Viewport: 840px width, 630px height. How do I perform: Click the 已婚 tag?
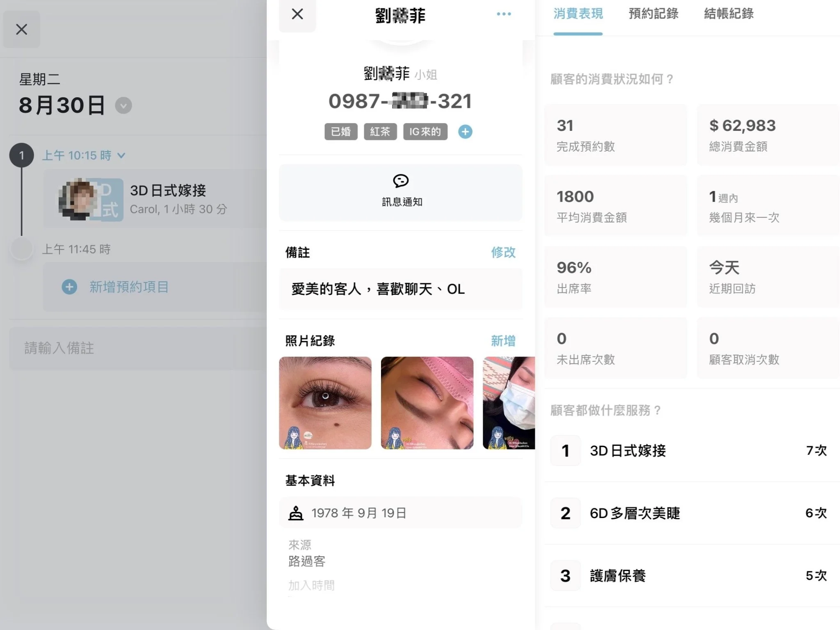coord(341,132)
